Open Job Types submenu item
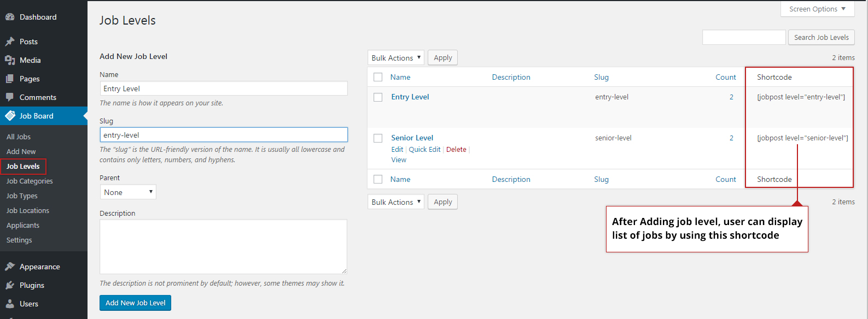Viewport: 868px width, 319px height. pyautogui.click(x=22, y=196)
